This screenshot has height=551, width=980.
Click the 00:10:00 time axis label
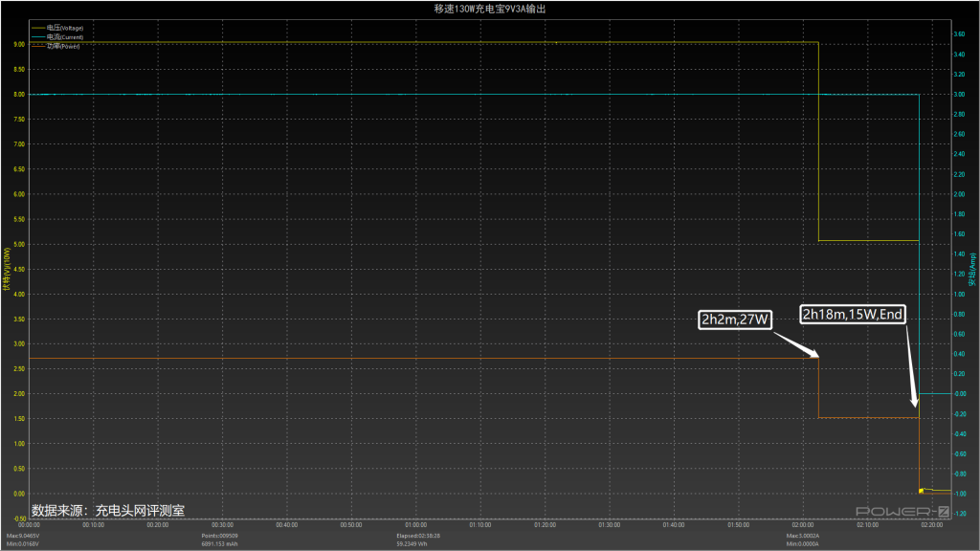pyautogui.click(x=93, y=525)
